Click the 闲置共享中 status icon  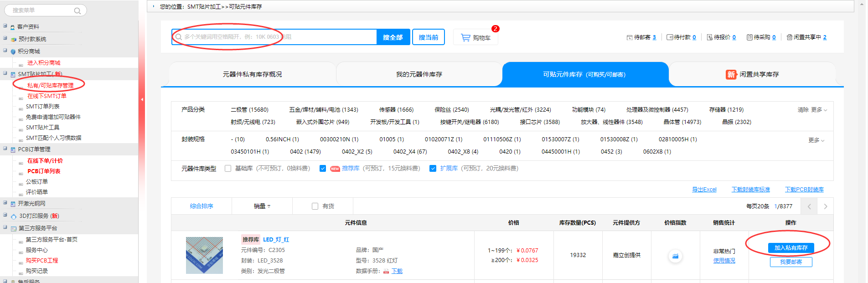pos(789,37)
